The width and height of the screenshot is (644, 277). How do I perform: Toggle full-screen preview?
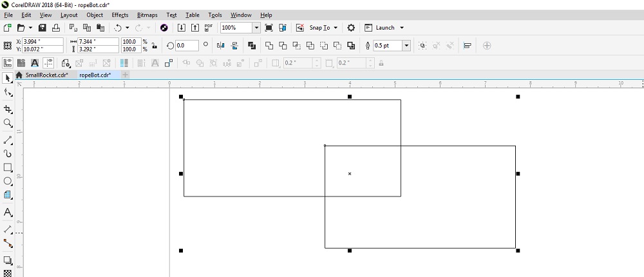click(269, 28)
